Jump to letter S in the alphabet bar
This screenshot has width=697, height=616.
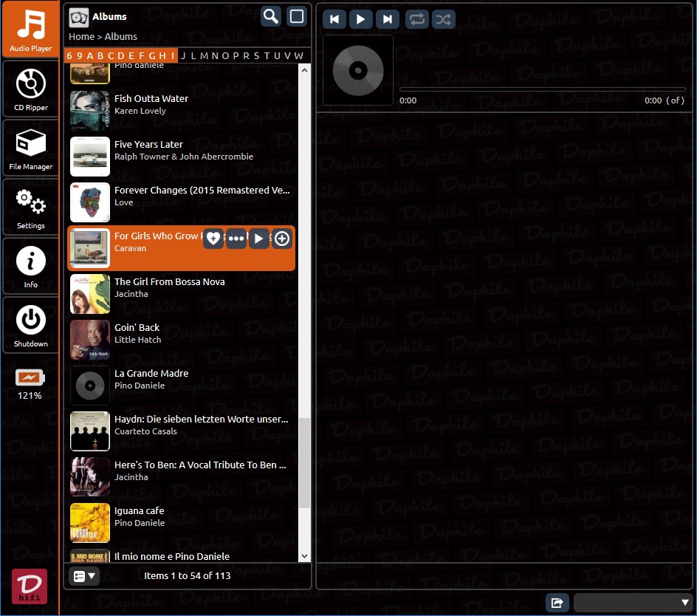(x=256, y=55)
